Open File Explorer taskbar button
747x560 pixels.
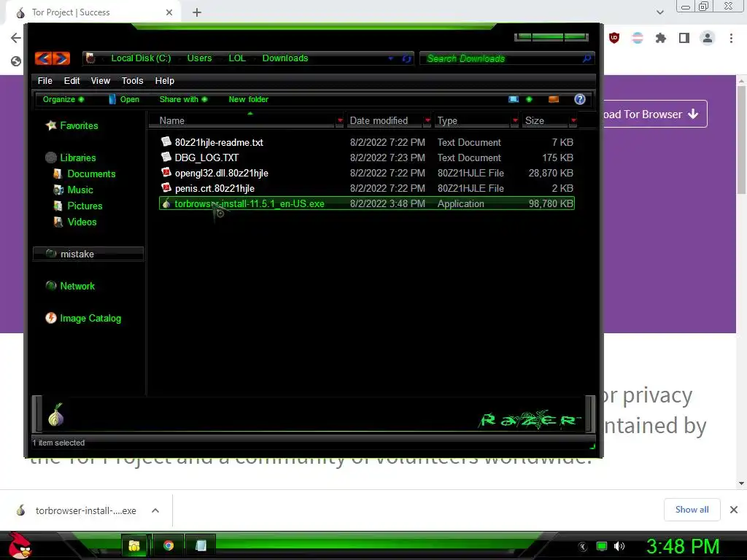pyautogui.click(x=134, y=545)
